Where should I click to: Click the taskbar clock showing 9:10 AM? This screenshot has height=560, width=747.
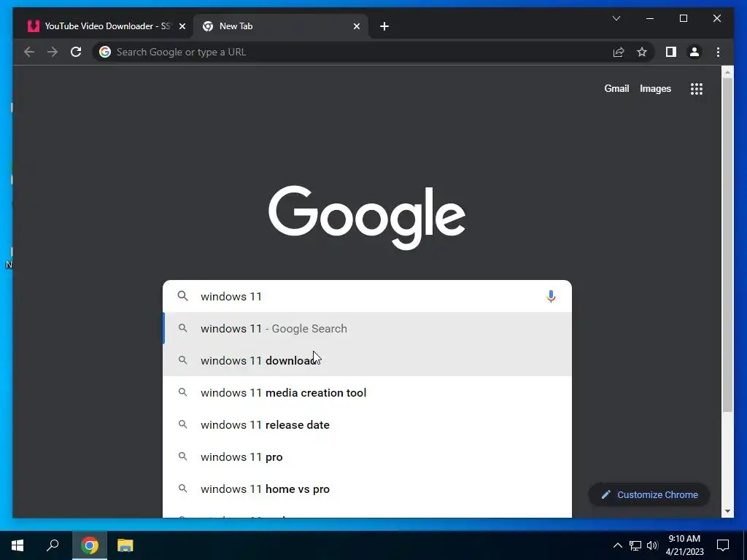(x=684, y=545)
